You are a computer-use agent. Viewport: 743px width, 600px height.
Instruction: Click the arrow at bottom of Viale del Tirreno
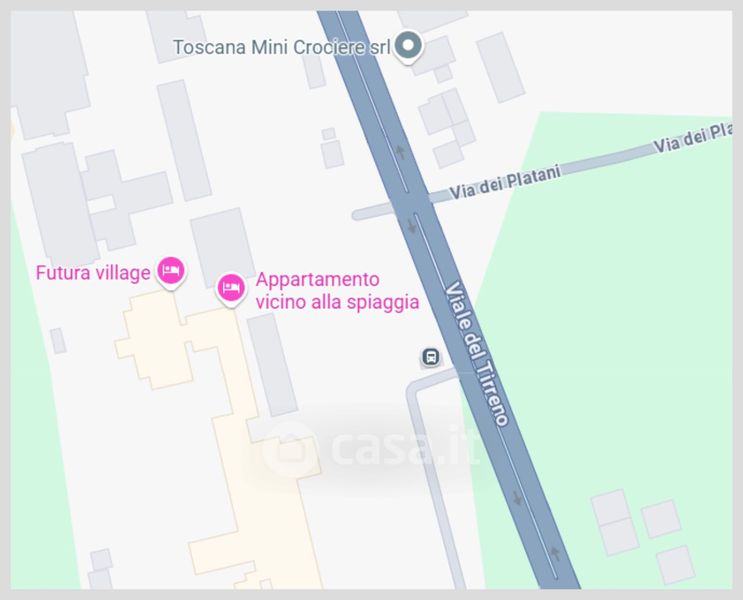(x=555, y=554)
